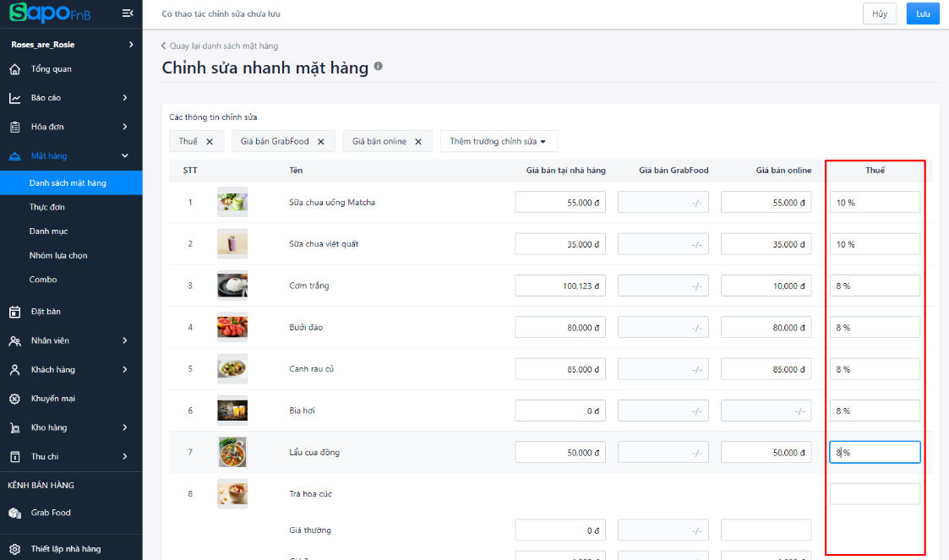Collapse the sidebar using the menu toggle icon
The width and height of the screenshot is (949, 560).
(128, 14)
